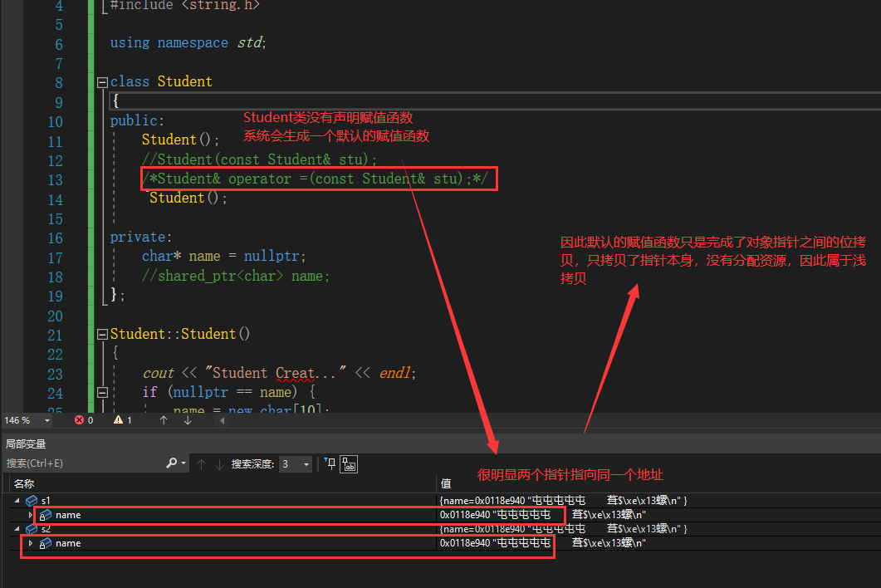Click the horizontal scrollbar left arrow
881x588 pixels.
click(x=223, y=420)
